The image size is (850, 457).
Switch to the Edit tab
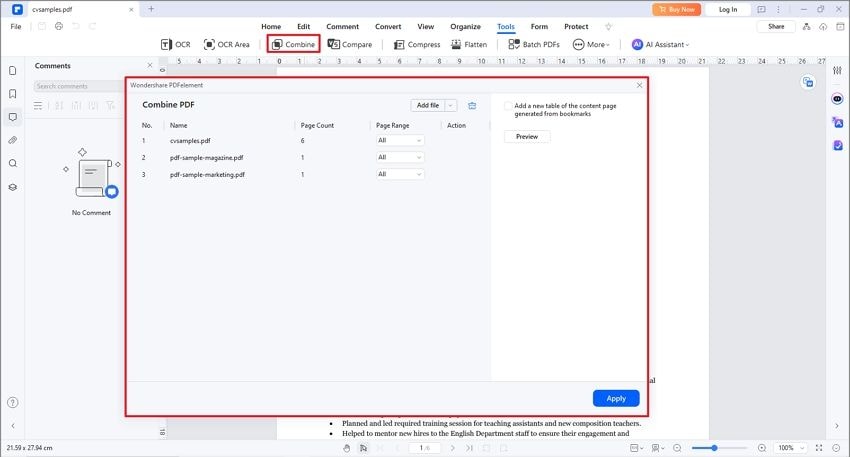304,26
